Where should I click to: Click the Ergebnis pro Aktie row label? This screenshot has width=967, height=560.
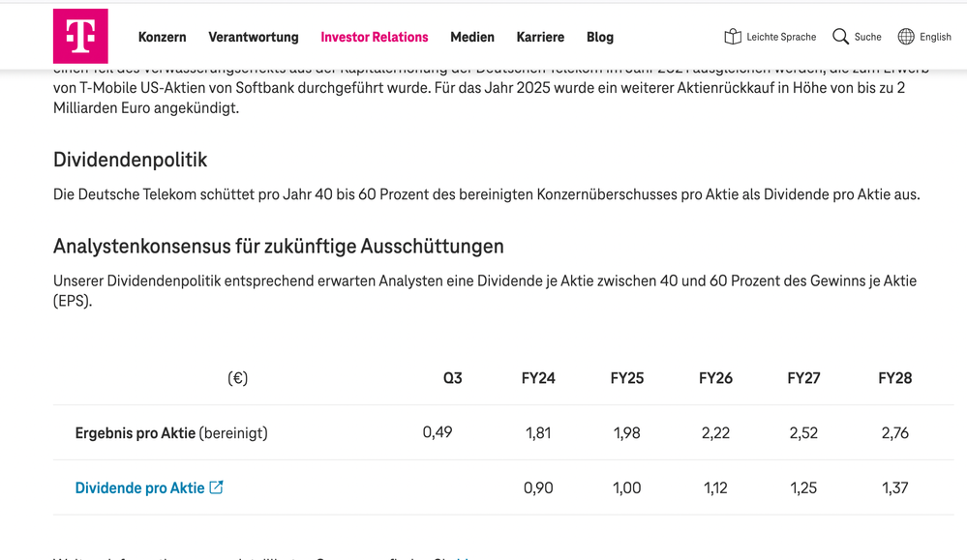[170, 433]
